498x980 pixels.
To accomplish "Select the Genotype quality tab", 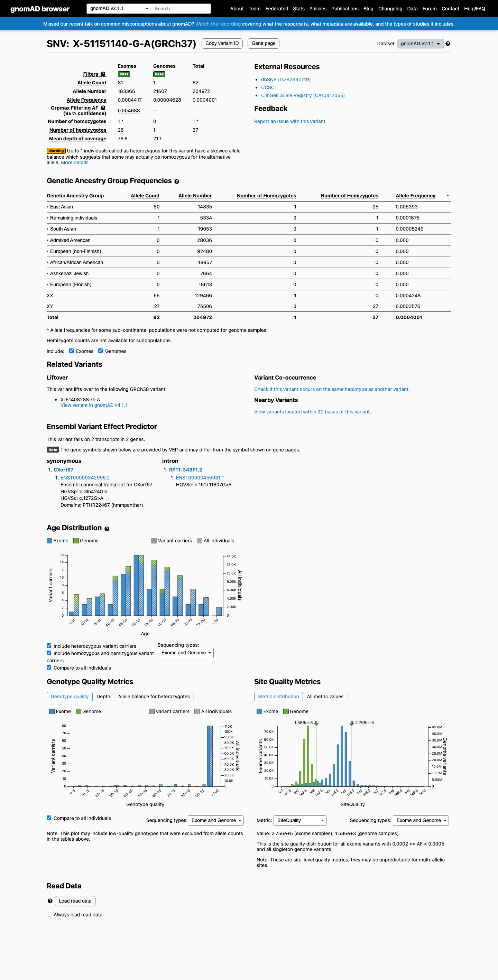I will tap(70, 697).
